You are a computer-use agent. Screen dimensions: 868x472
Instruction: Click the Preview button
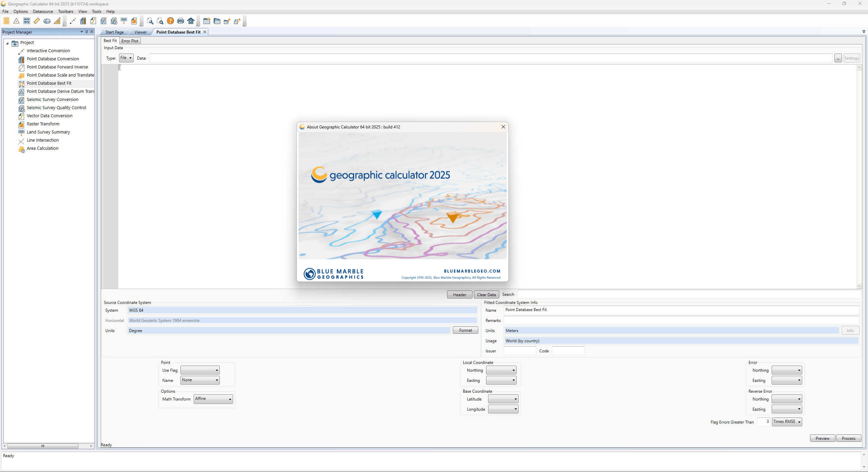(x=823, y=438)
